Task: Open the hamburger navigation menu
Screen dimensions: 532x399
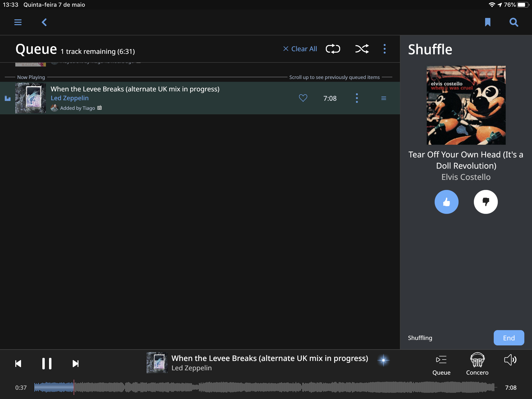Action: click(x=18, y=22)
